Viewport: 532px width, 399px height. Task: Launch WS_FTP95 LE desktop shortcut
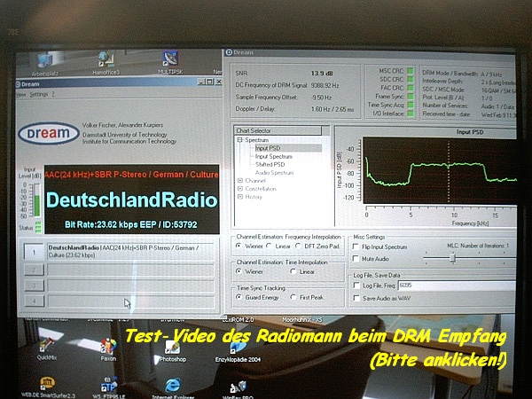tap(108, 387)
